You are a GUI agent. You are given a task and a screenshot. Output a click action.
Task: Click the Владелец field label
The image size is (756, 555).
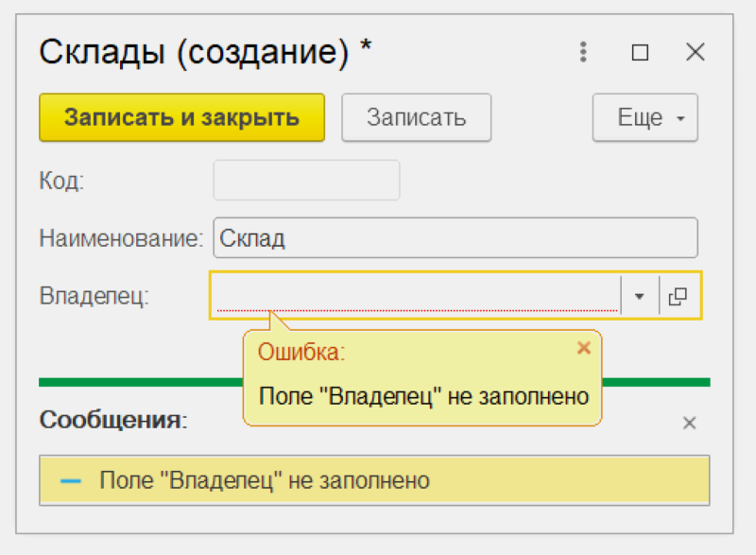coord(94,296)
